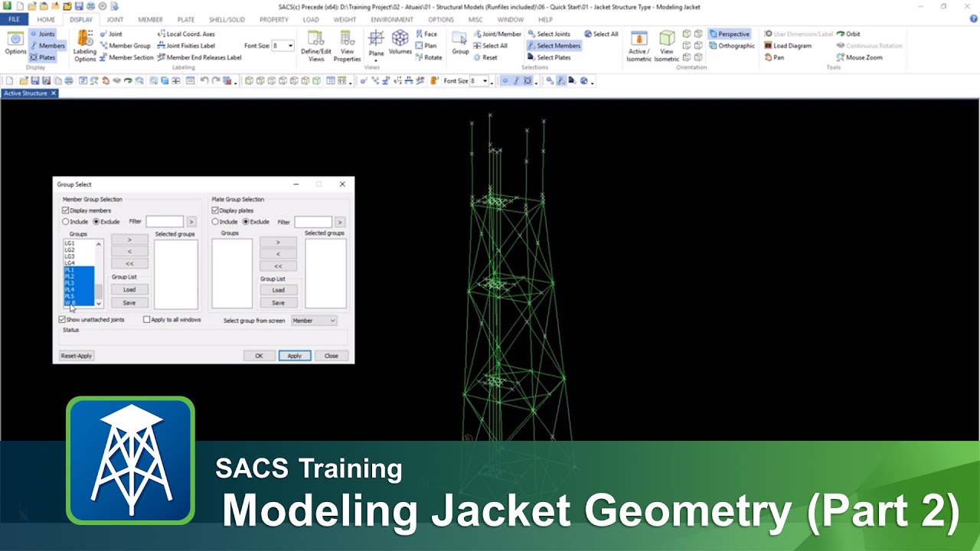Switch to the HOME tab
This screenshot has height=551, width=980.
(46, 20)
